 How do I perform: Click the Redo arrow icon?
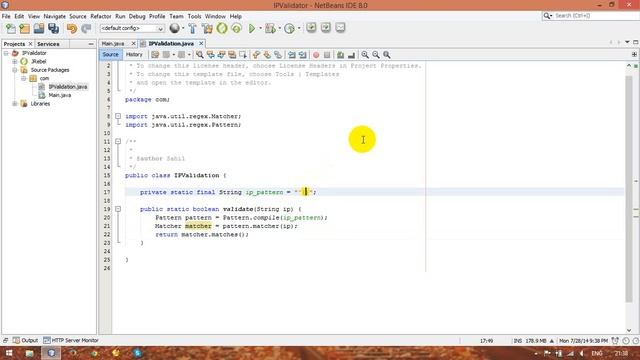click(x=86, y=28)
